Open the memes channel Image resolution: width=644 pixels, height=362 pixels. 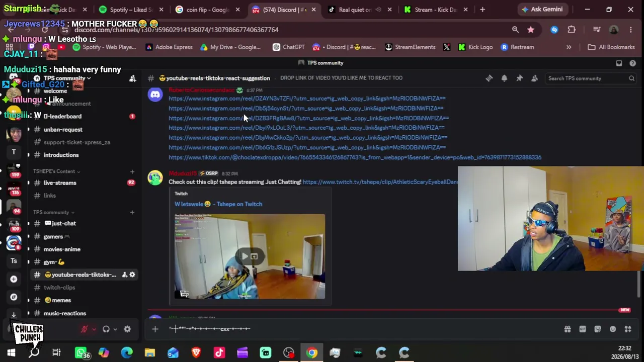pyautogui.click(x=84, y=300)
